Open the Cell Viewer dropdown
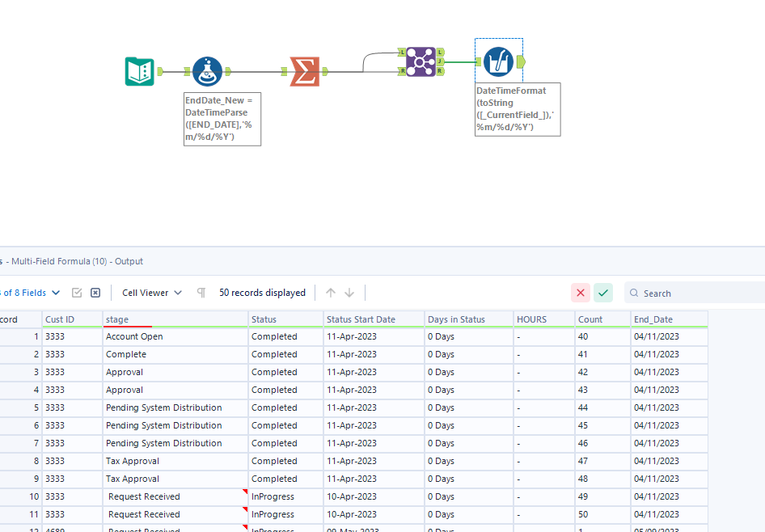The height and width of the screenshot is (532, 765). tap(152, 293)
